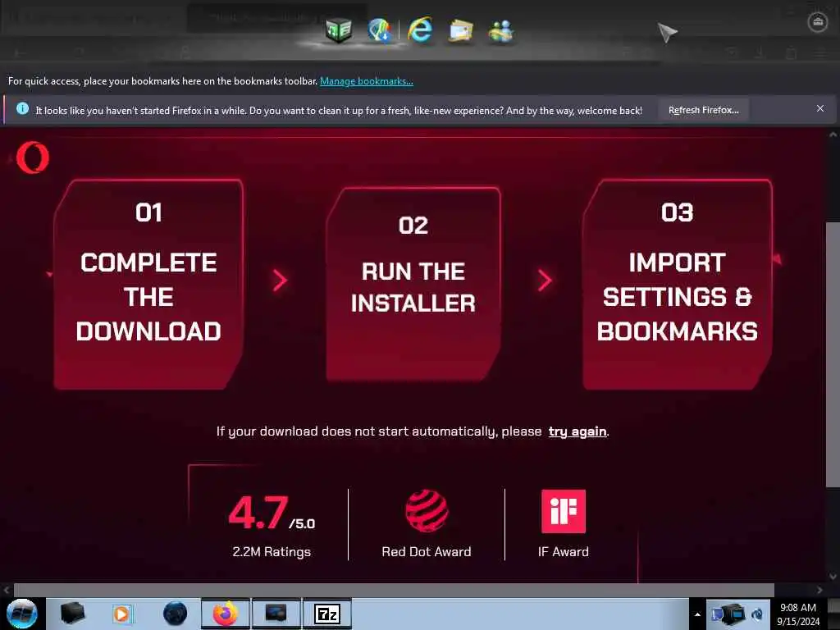Open the media player taskbar icon
Viewport: 840px width, 630px height.
click(x=123, y=614)
